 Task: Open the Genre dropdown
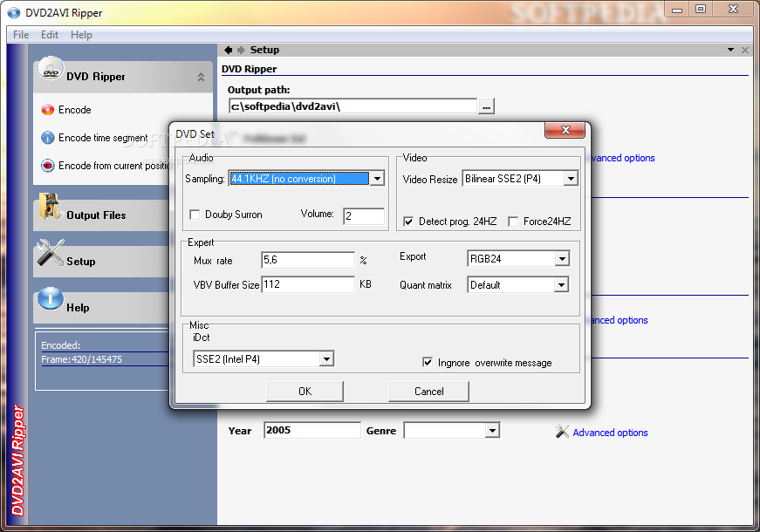tap(492, 430)
